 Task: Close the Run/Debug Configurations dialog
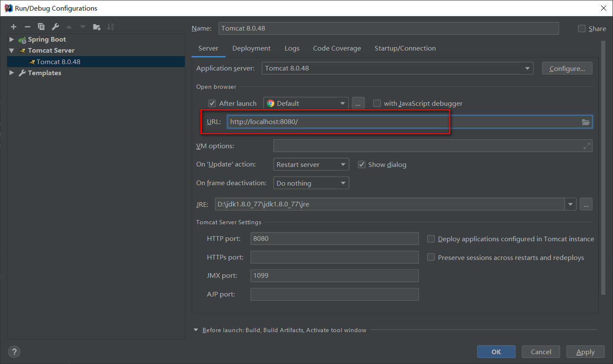pos(603,8)
